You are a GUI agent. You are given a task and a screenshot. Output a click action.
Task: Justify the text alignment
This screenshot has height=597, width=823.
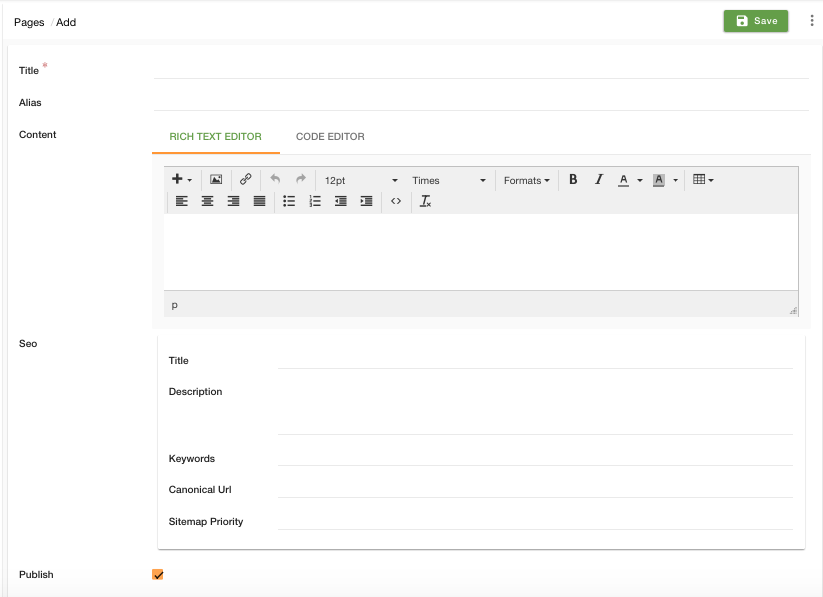pyautogui.click(x=259, y=201)
